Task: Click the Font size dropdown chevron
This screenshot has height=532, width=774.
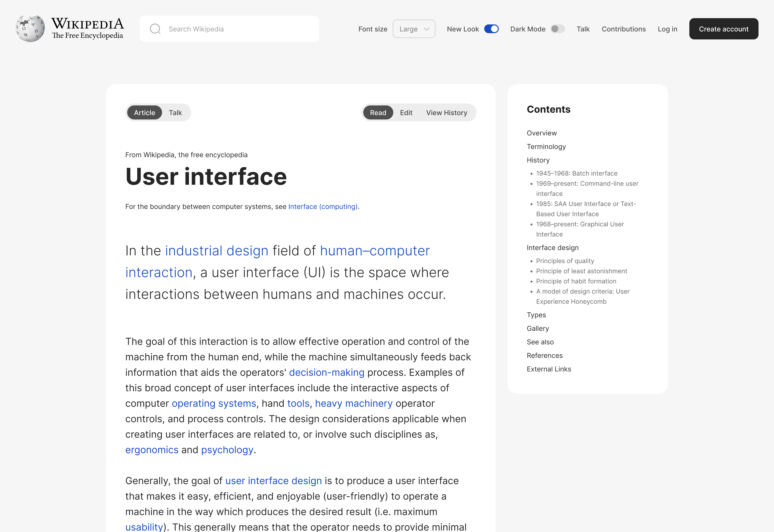Action: (x=426, y=29)
